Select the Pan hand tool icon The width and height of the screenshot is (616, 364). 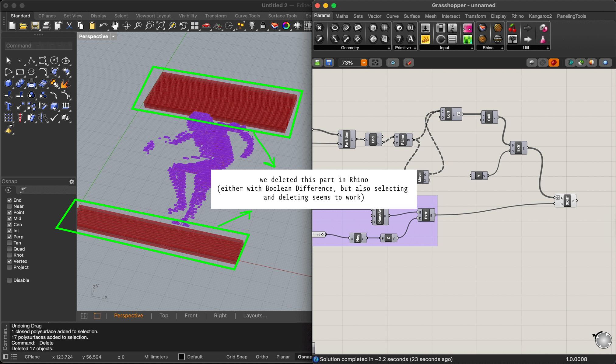115,26
